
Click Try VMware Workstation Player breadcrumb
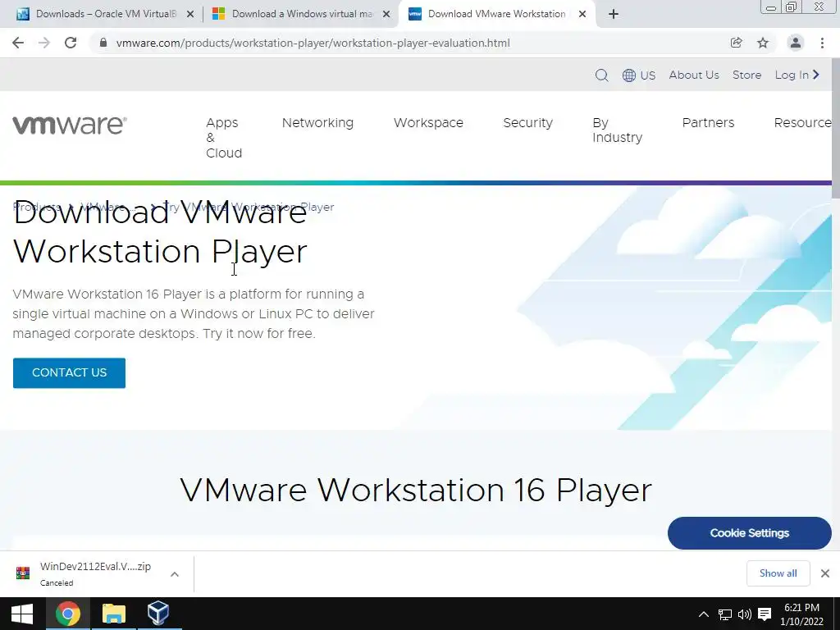pyautogui.click(x=248, y=207)
